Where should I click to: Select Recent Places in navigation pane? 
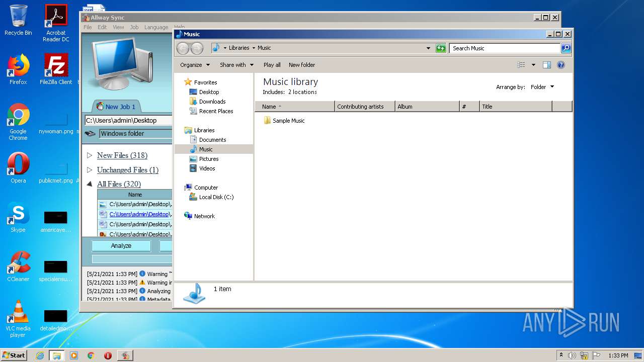click(x=211, y=111)
